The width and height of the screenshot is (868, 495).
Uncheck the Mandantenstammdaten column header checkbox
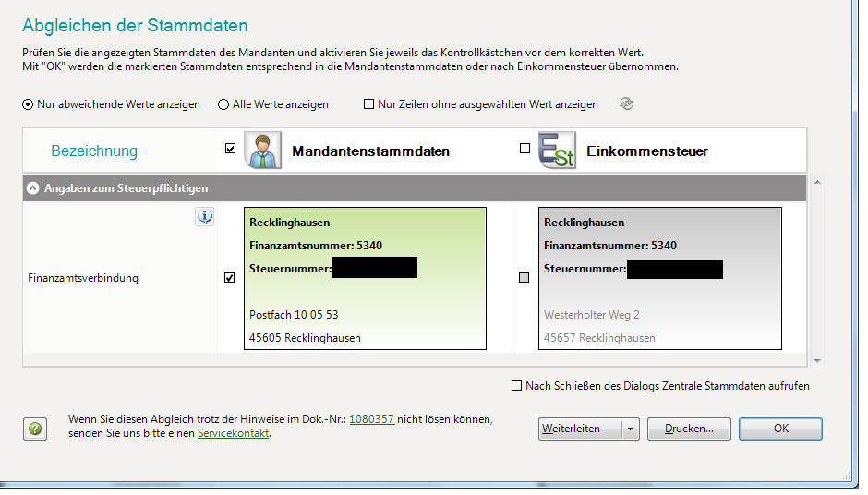[230, 148]
